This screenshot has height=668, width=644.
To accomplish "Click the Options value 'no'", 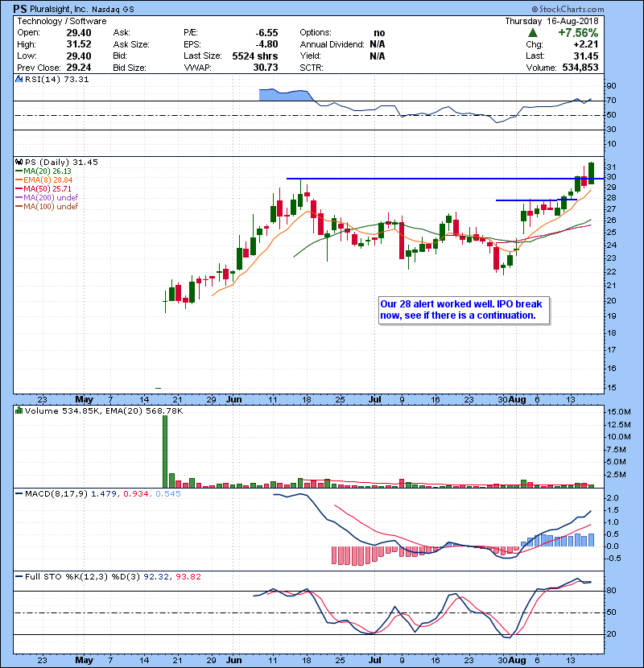I will 379,33.
